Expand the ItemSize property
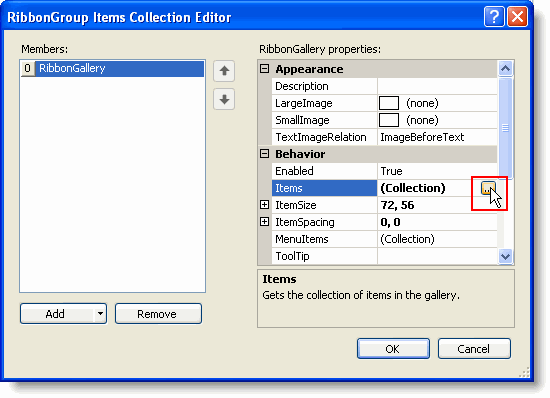 point(264,205)
